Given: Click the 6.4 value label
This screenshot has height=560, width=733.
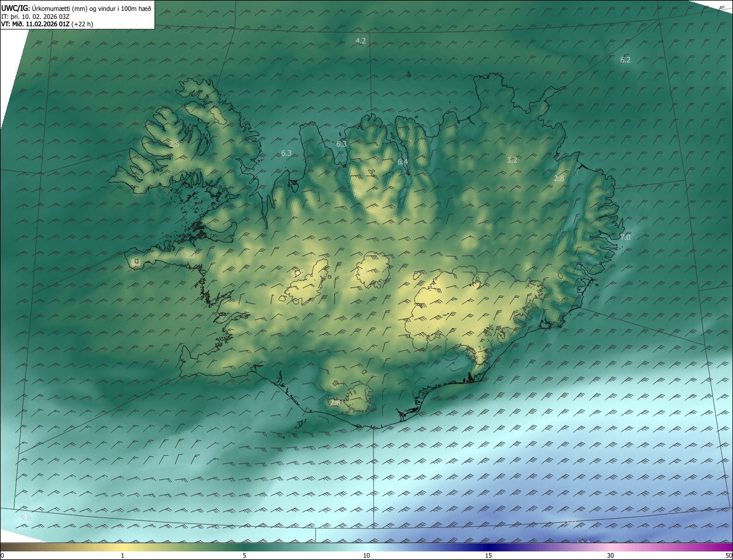Looking at the screenshot, I should click(x=403, y=162).
